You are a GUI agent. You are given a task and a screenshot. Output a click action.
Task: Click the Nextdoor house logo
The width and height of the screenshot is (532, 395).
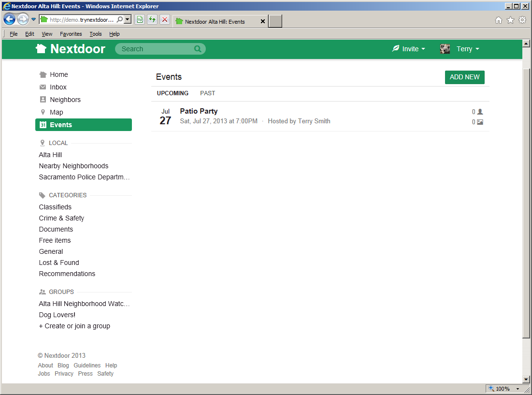(41, 49)
